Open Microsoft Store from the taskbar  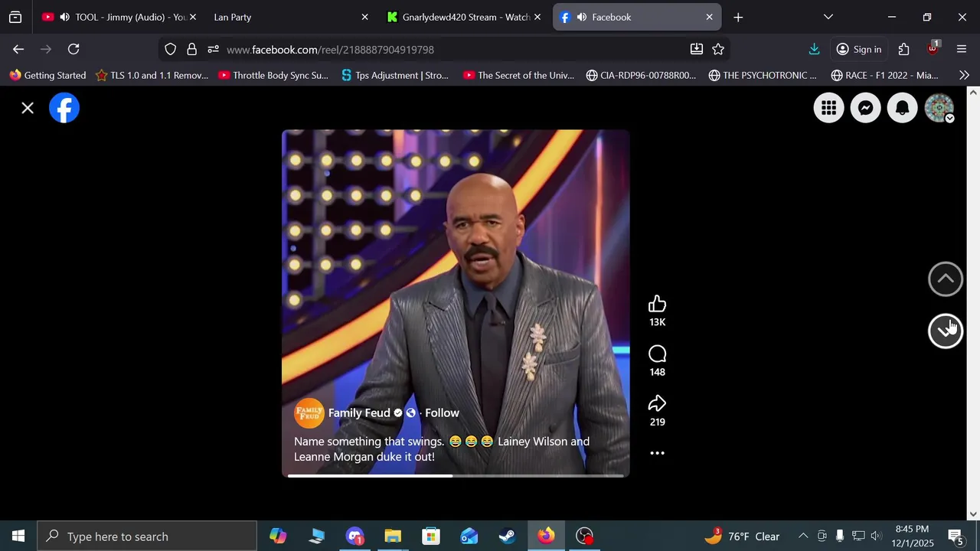(431, 536)
